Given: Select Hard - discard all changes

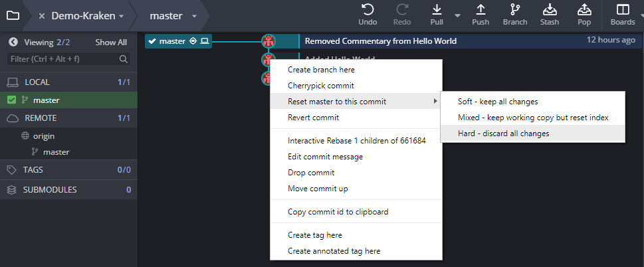Looking at the screenshot, I should click(533, 133).
